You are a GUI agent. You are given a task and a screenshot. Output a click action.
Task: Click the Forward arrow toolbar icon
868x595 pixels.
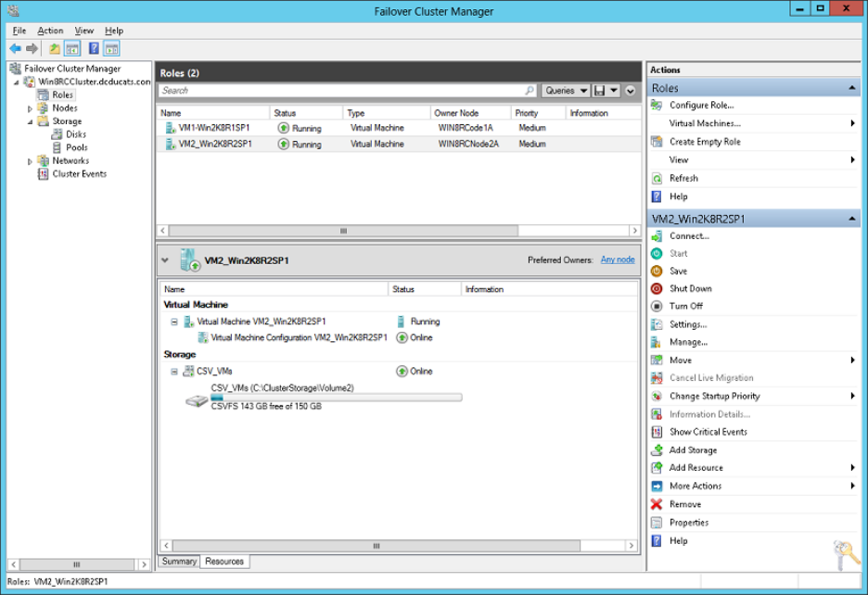32,49
